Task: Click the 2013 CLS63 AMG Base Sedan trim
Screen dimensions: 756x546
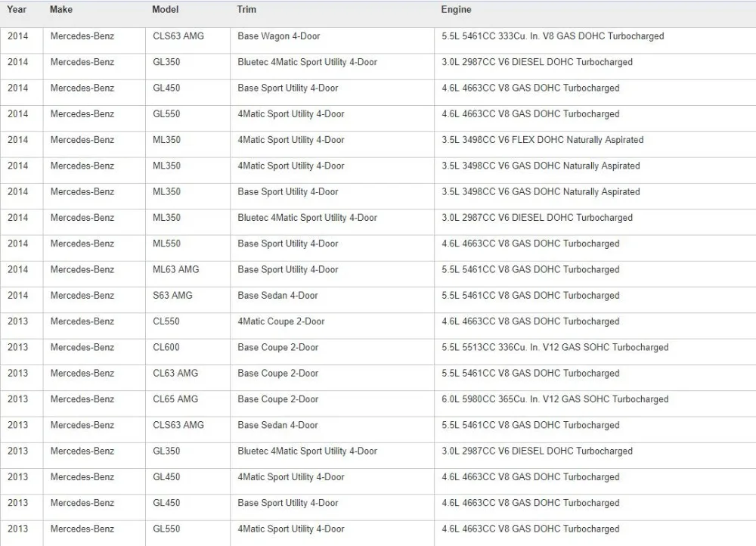Action: click(332, 430)
